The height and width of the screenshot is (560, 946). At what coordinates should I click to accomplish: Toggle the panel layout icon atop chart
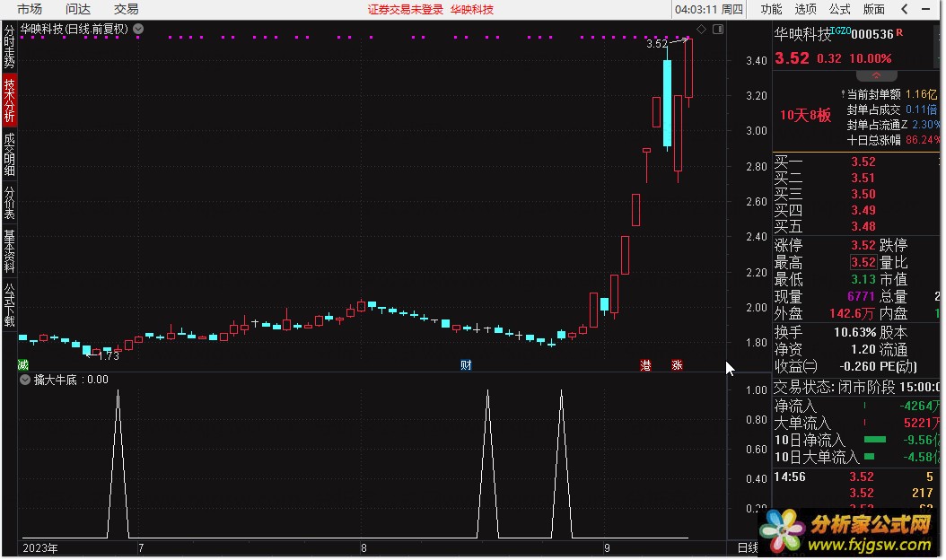718,29
